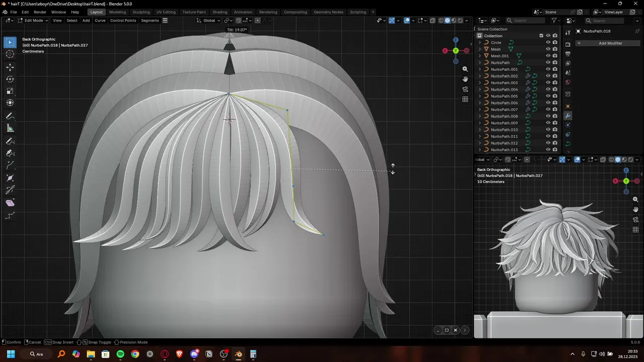
Task: Uncheck the Collection exclude checkbox
Action: coord(541,36)
